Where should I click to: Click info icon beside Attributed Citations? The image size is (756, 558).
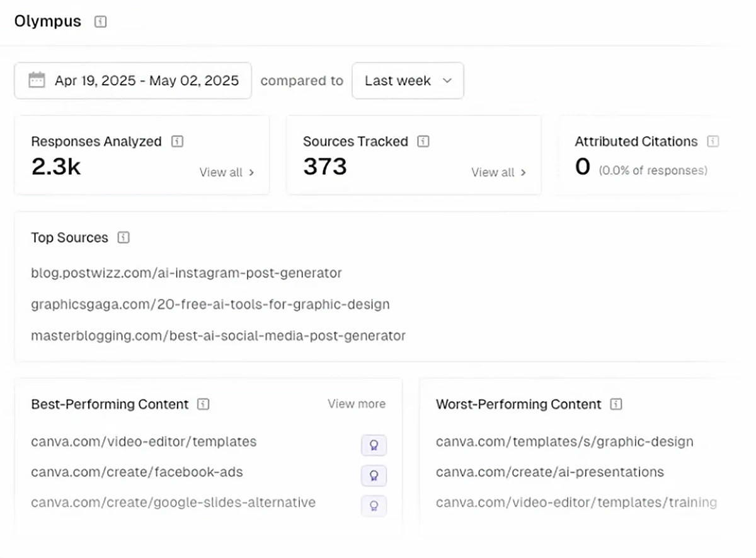(713, 141)
